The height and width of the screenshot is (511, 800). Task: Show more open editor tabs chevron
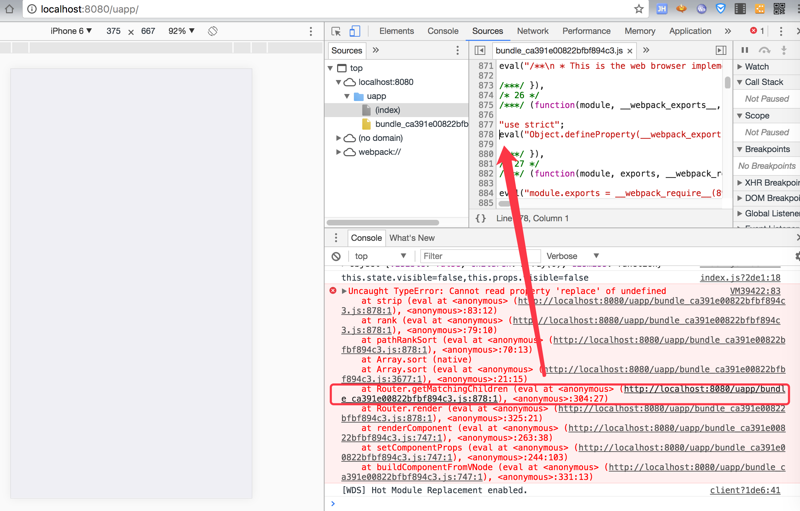646,50
